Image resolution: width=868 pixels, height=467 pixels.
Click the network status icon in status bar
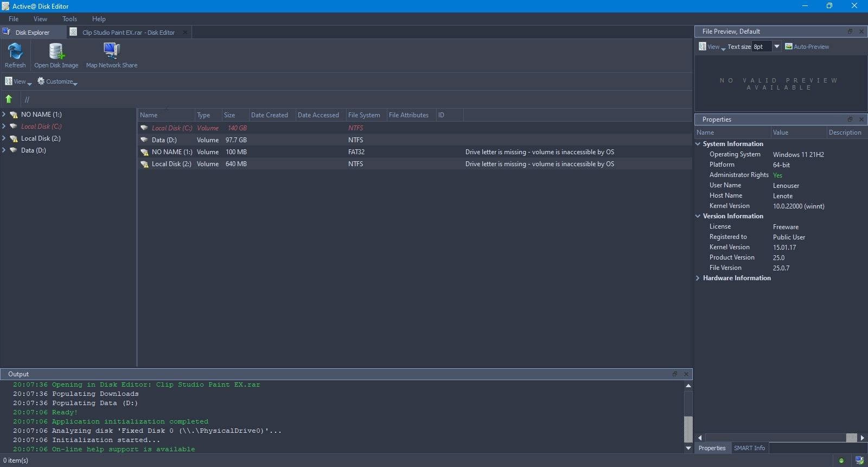[859, 460]
